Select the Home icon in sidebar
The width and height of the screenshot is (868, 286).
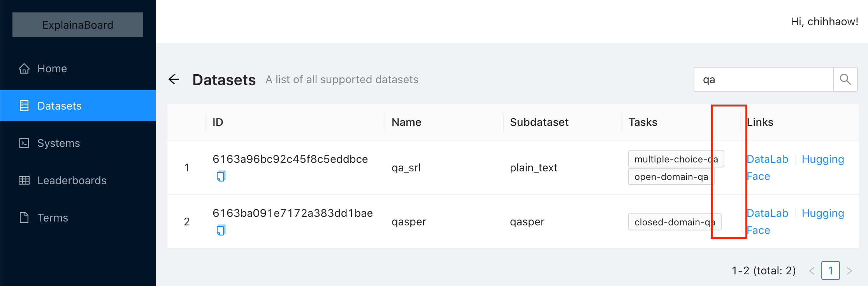[24, 68]
